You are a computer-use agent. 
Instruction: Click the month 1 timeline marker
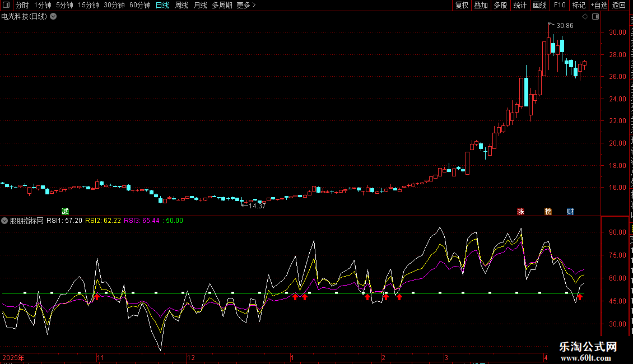(292, 357)
